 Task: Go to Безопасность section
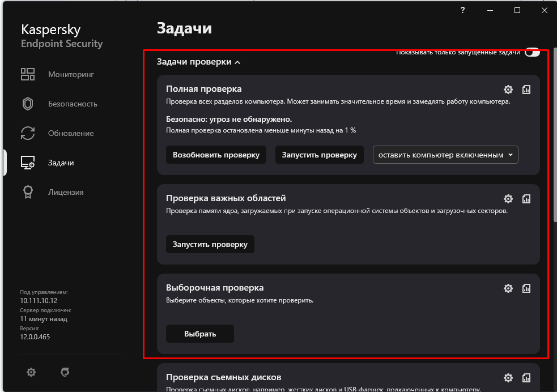click(x=73, y=104)
